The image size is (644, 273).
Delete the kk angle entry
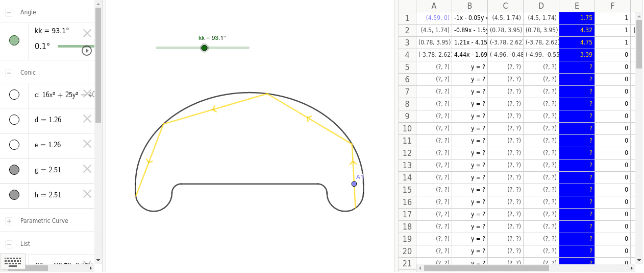[x=87, y=34]
